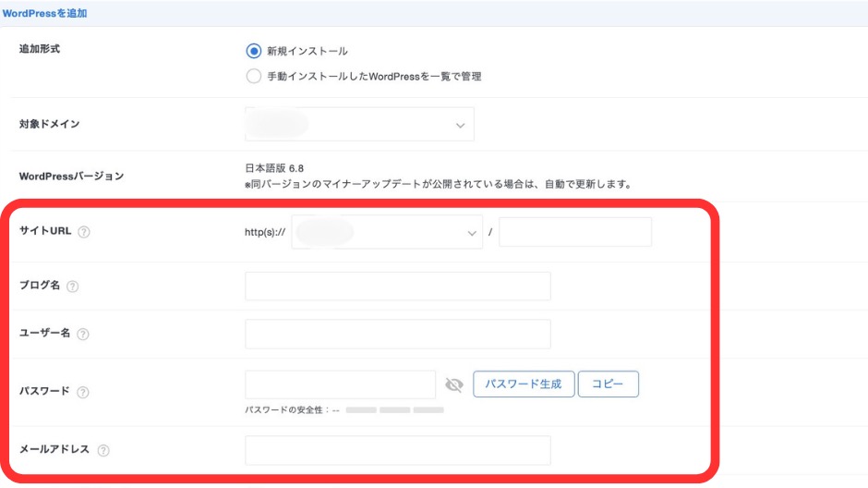Click the 追加形式 label
Screen dimensions: 868x488
40,49
